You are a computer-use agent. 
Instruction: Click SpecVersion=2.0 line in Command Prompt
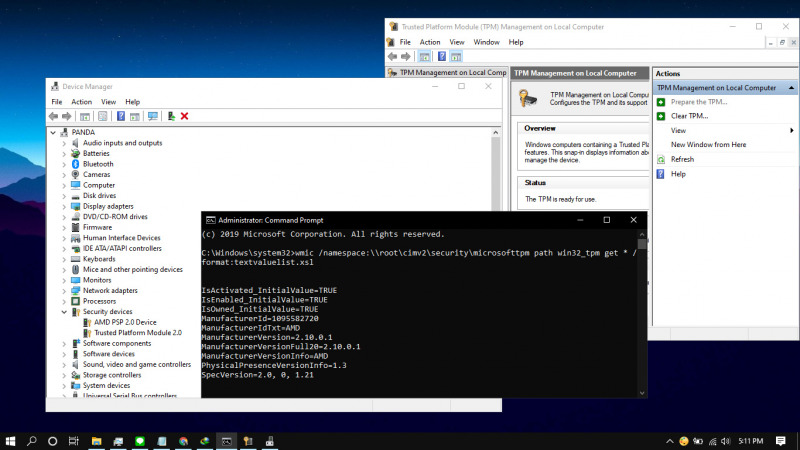(x=258, y=375)
